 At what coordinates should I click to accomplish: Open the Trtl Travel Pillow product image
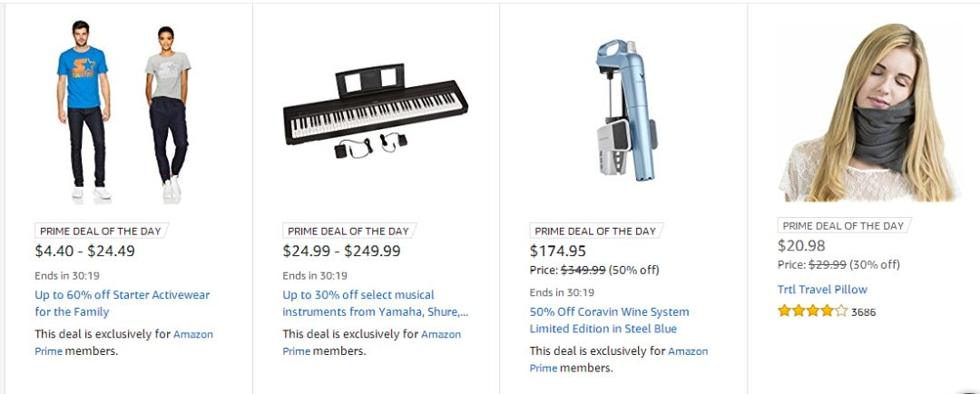pos(868,113)
